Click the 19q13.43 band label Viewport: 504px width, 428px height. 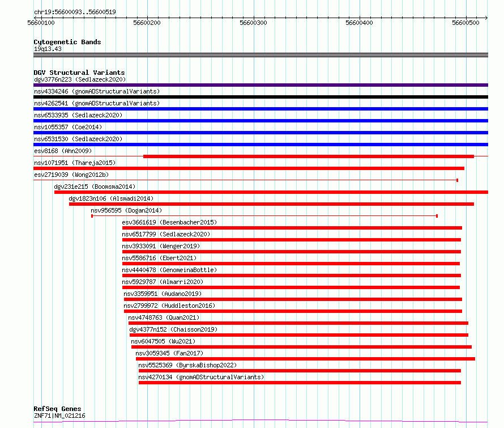(x=48, y=49)
